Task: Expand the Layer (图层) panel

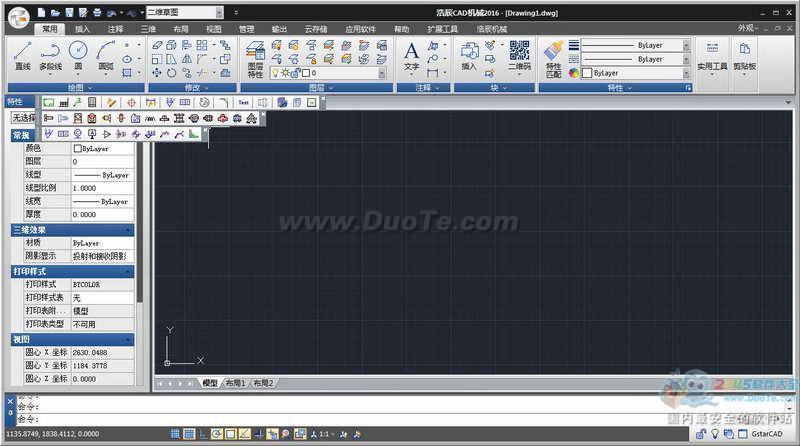Action: point(317,88)
